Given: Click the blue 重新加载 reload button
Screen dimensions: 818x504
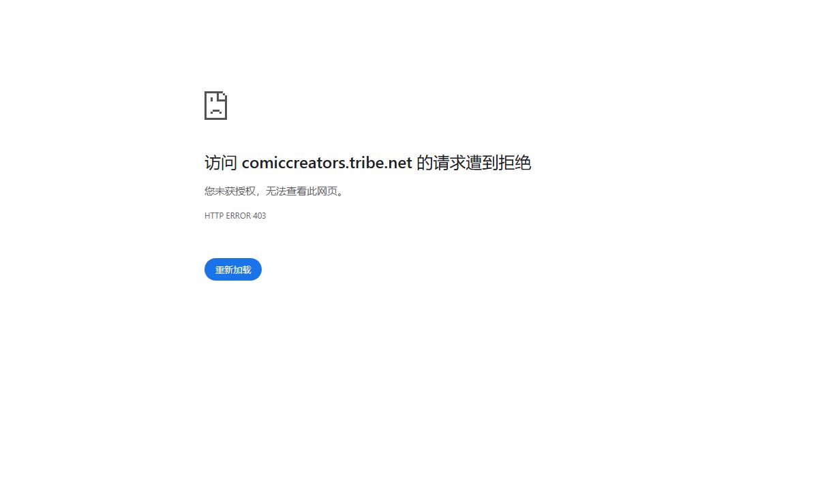Looking at the screenshot, I should click(x=233, y=270).
